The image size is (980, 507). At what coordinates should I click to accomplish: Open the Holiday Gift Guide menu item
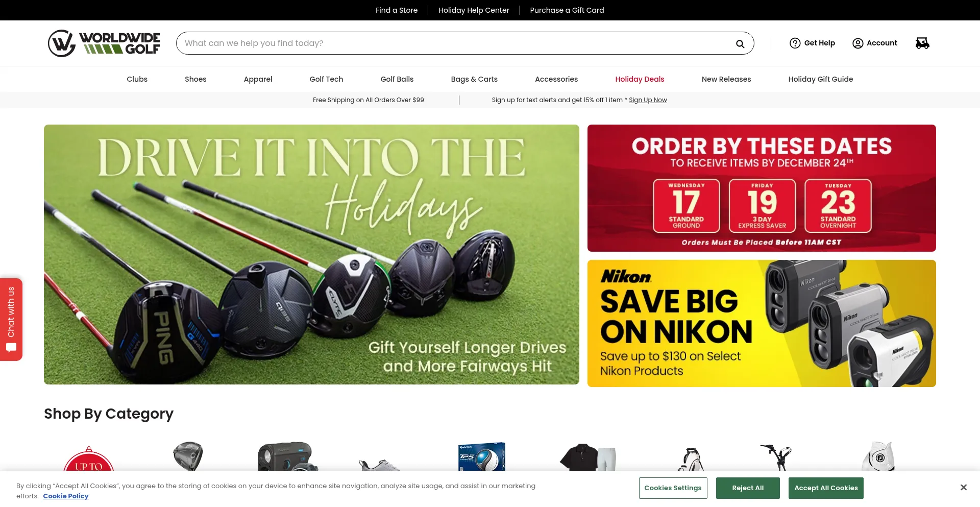coord(820,79)
